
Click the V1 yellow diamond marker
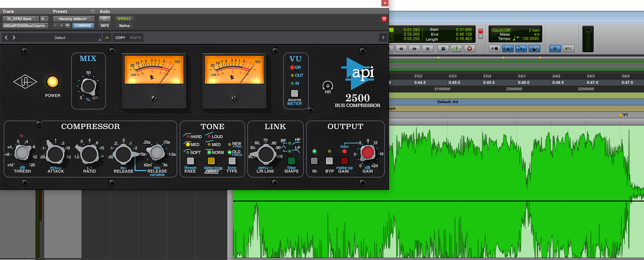click(x=620, y=115)
